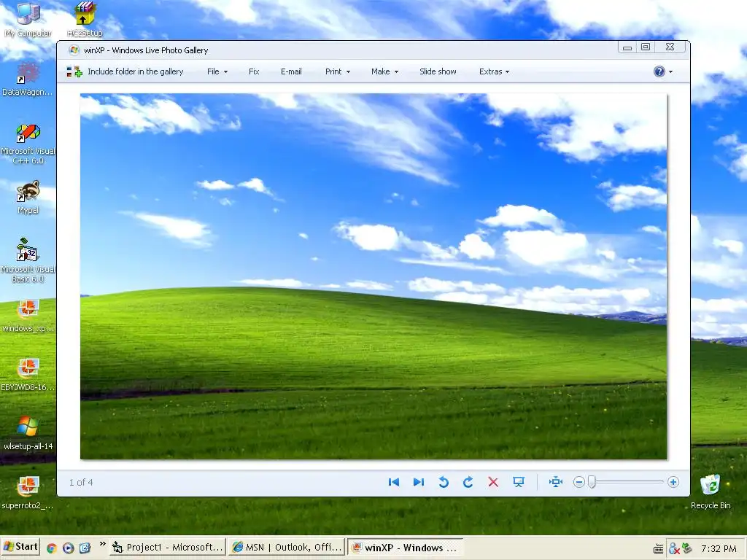Go to the next photo

coord(418,483)
